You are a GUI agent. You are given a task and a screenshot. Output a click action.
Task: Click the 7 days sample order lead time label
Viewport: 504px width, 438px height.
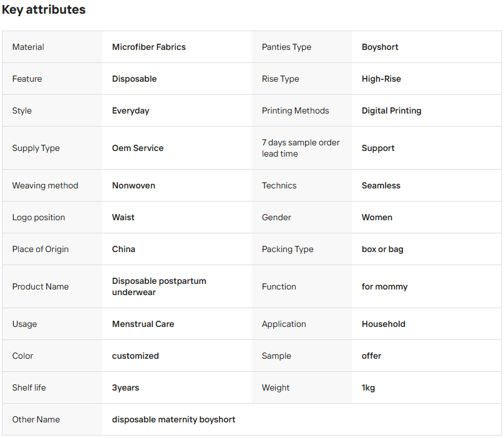(301, 148)
